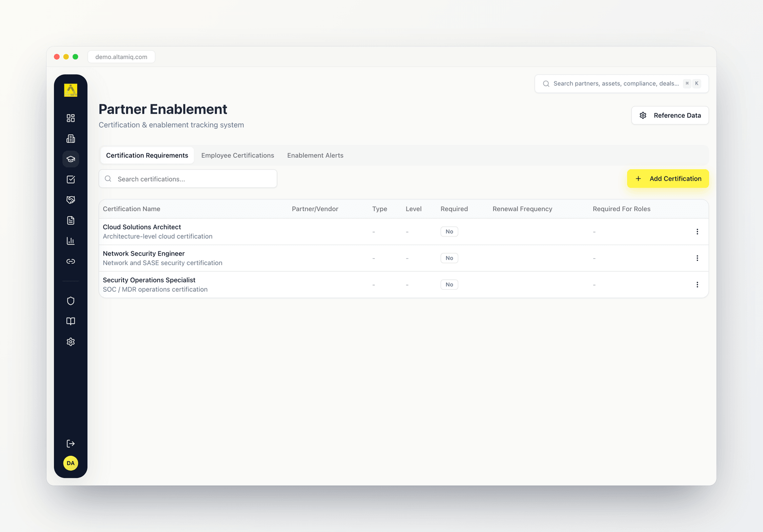The width and height of the screenshot is (763, 532).
Task: Click the Required For Roles column header
Action: click(x=621, y=209)
